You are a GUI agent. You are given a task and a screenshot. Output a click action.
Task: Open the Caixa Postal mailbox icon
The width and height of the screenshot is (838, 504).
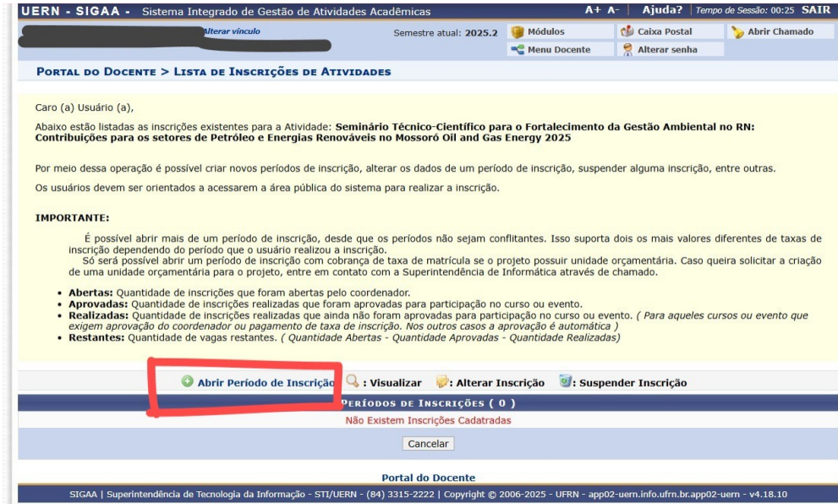point(627,31)
